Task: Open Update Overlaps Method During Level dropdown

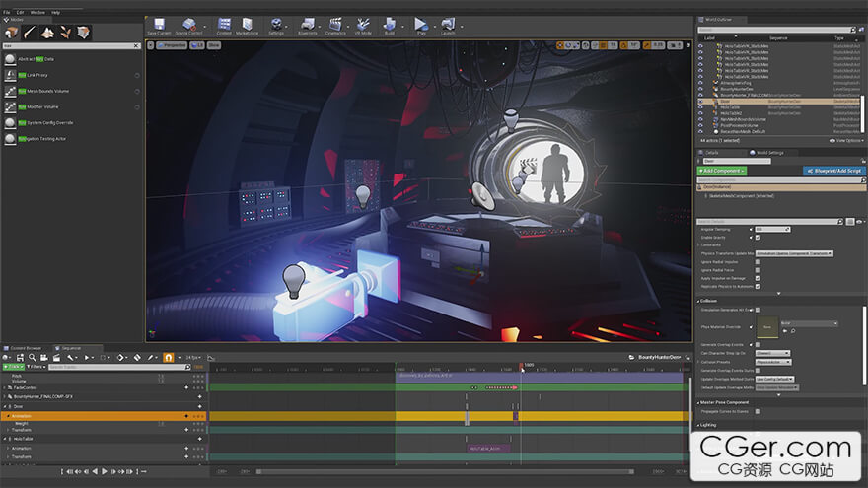Action: coord(774,379)
